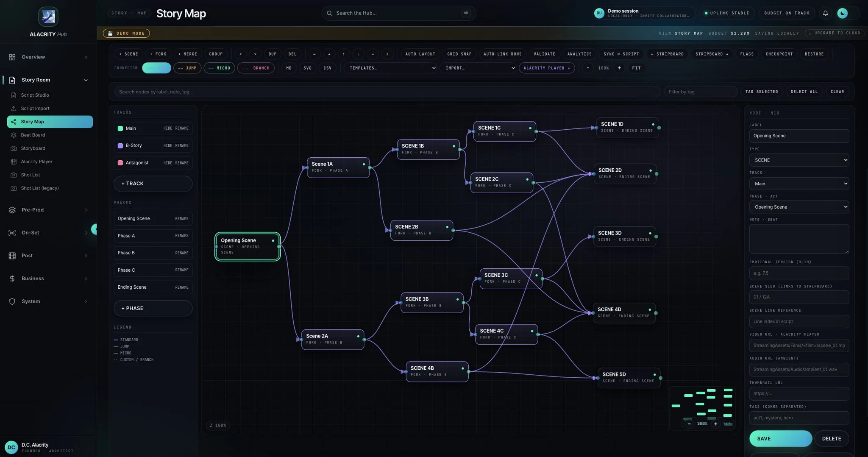
Task: Open Script Import in sidebar
Action: (x=50, y=109)
